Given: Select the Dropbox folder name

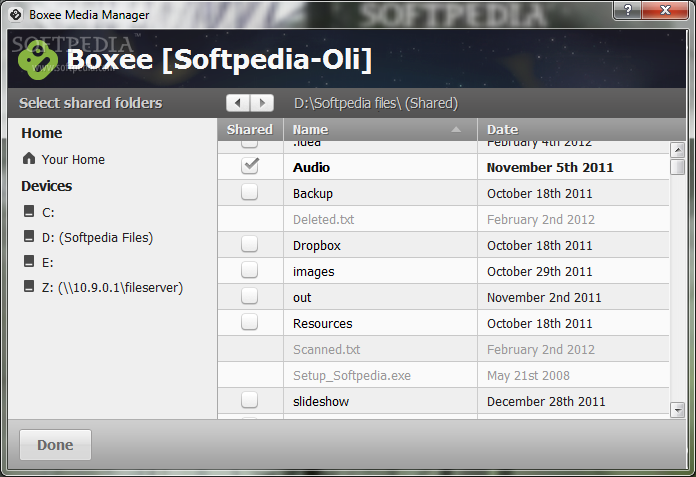Looking at the screenshot, I should [316, 246].
